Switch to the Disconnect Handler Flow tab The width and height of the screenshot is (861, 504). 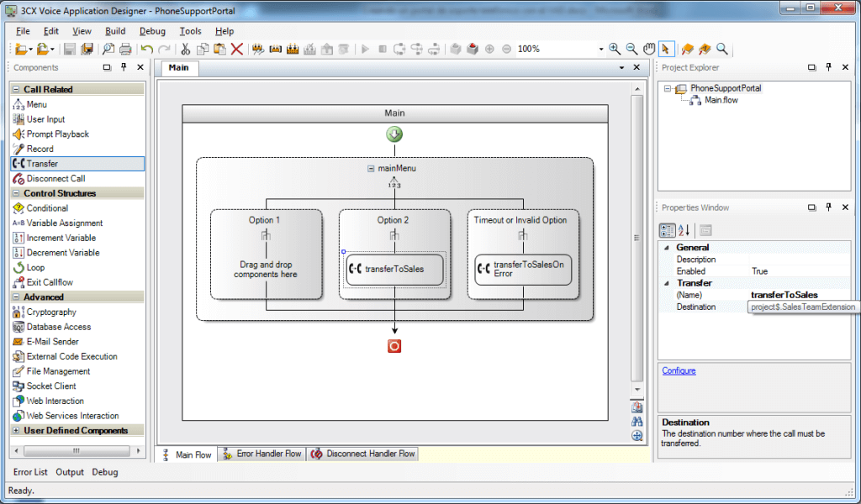pos(363,454)
